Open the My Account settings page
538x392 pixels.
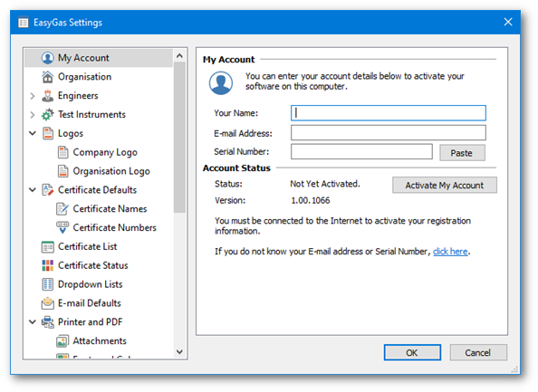(83, 58)
